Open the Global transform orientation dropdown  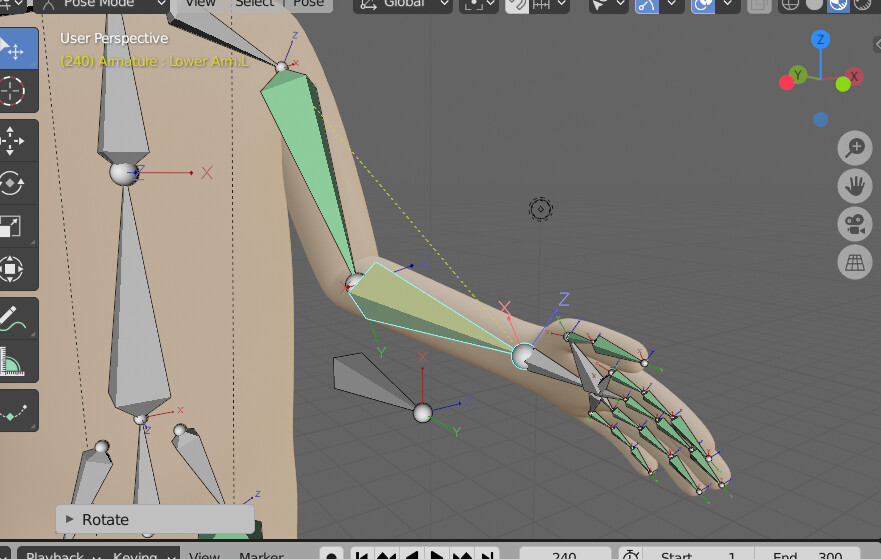[x=403, y=4]
